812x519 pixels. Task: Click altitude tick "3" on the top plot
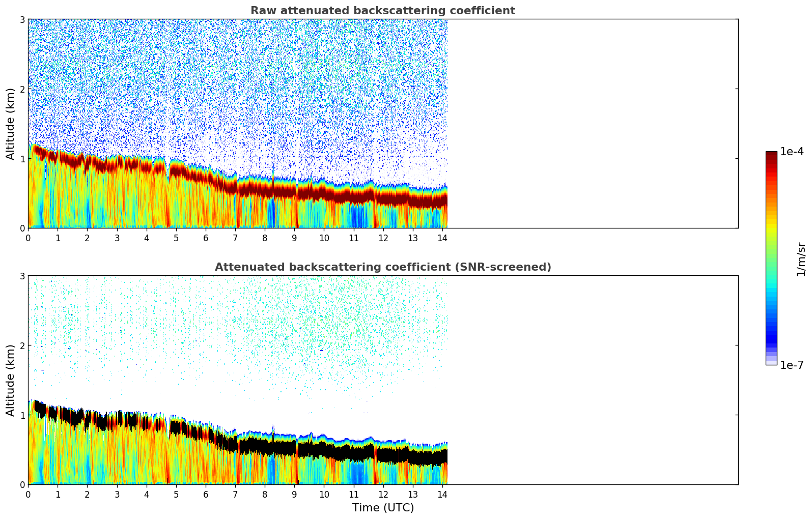pos(22,19)
